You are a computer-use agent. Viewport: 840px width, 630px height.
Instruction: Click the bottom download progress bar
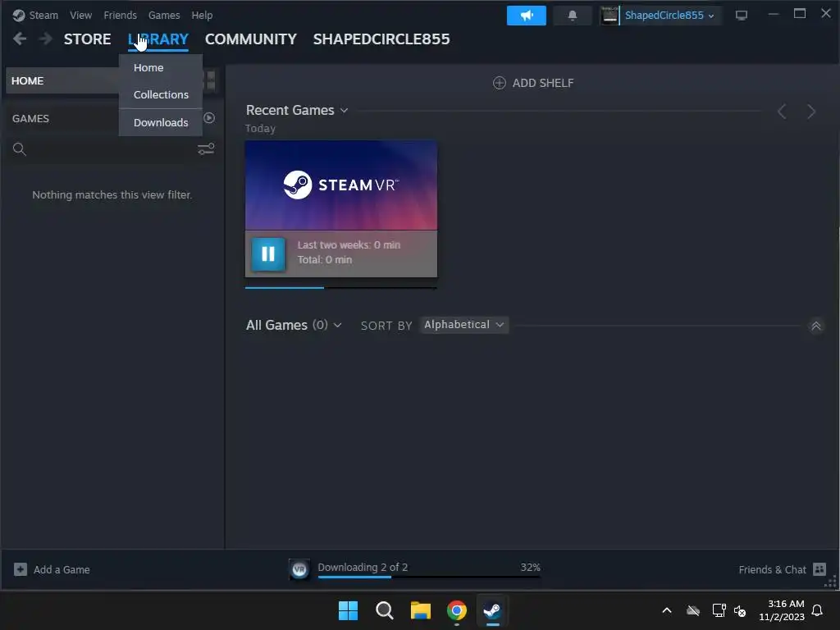tap(429, 577)
